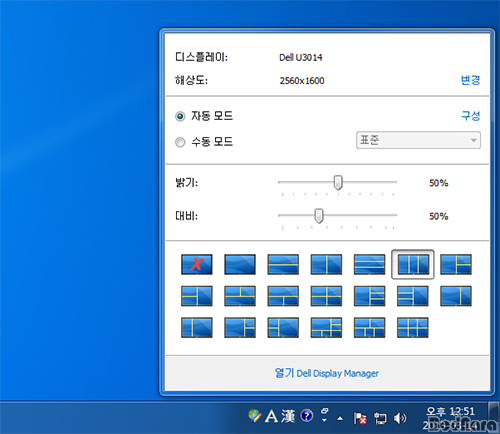Image resolution: width=500 pixels, height=434 pixels.
Task: Pick the narrow-left, wide-right two-column layout
Action: click(197, 327)
